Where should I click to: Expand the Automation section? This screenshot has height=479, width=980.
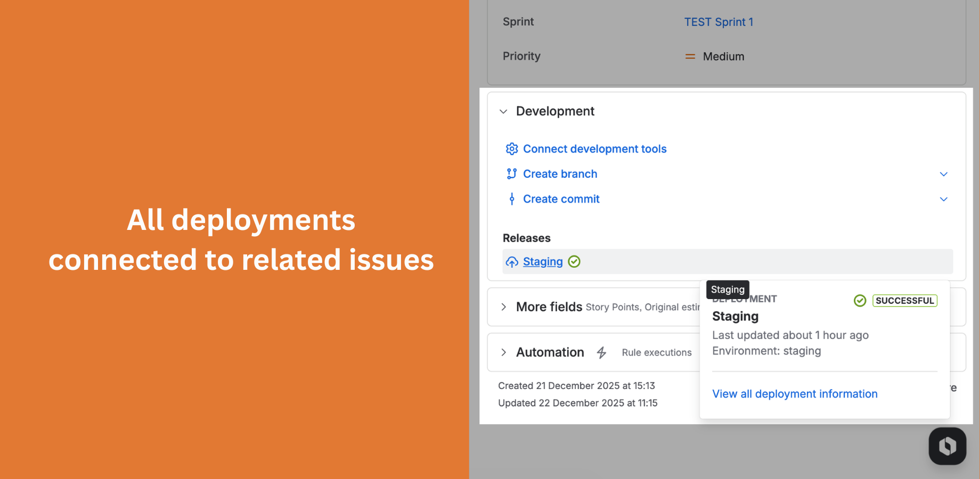503,352
